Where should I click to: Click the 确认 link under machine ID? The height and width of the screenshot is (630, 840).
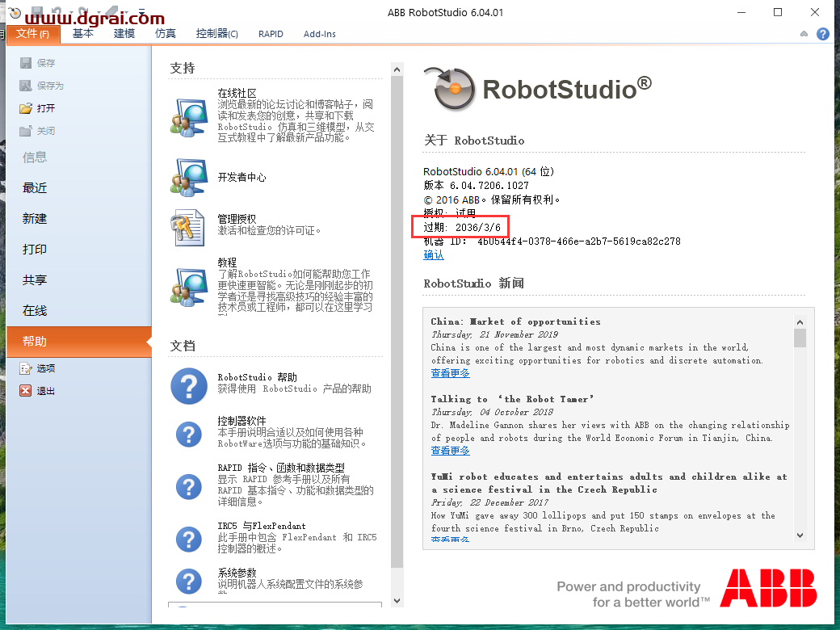pyautogui.click(x=434, y=255)
